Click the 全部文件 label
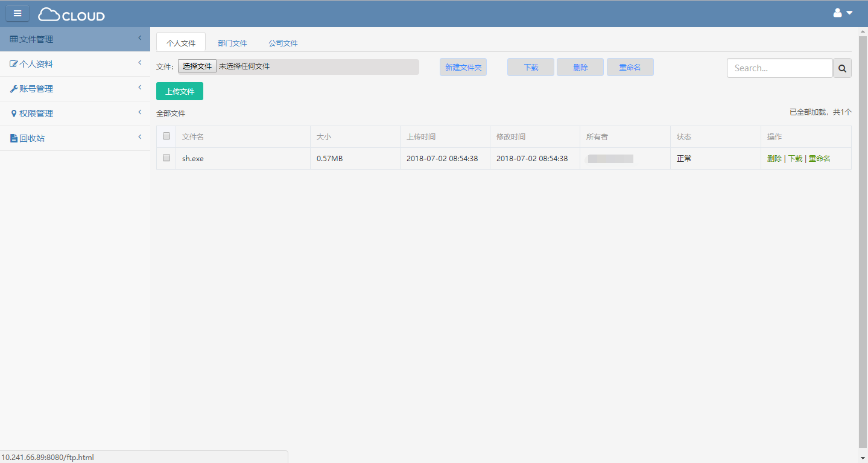The height and width of the screenshot is (463, 868). click(171, 113)
